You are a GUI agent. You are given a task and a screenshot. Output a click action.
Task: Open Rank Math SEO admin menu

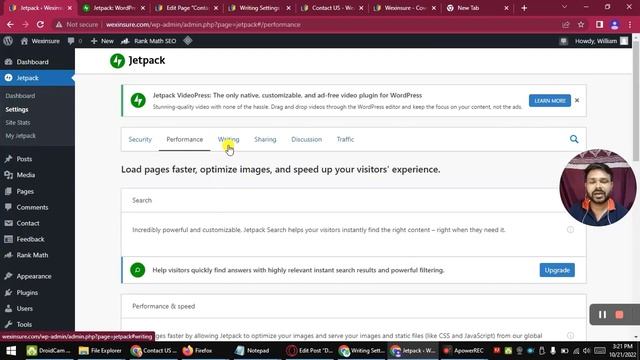coord(149,41)
